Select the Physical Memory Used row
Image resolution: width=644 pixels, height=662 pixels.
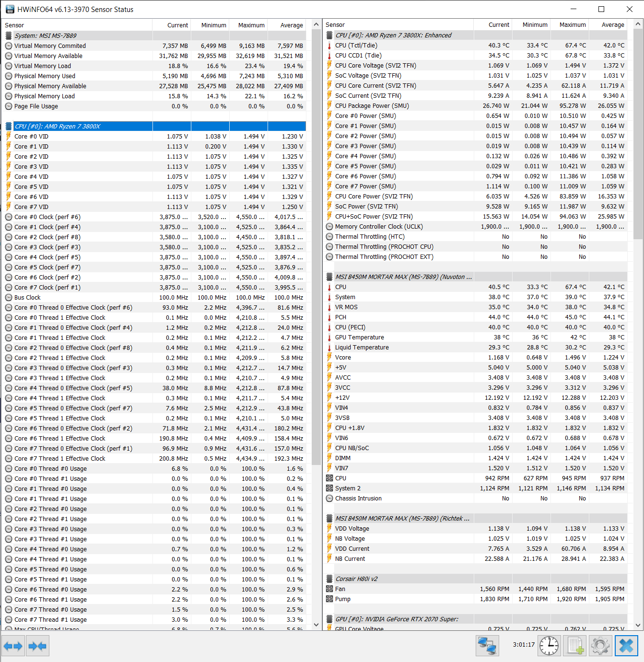tap(154, 76)
